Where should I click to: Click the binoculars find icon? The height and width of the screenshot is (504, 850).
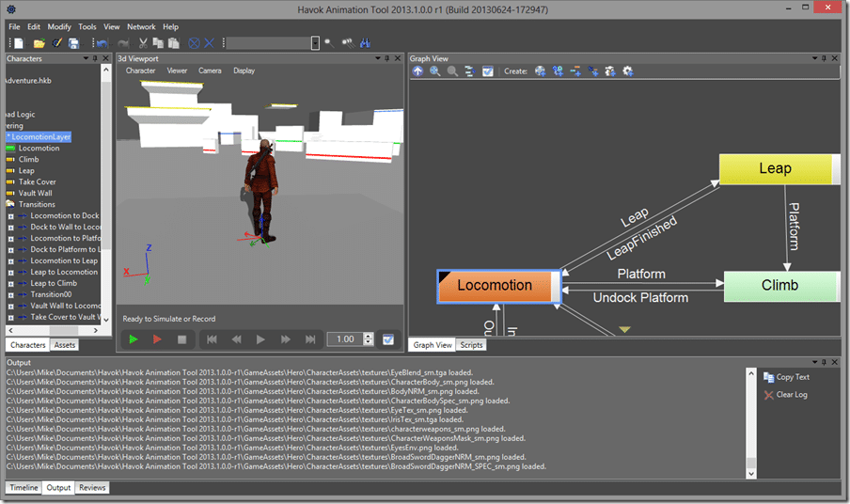click(365, 43)
